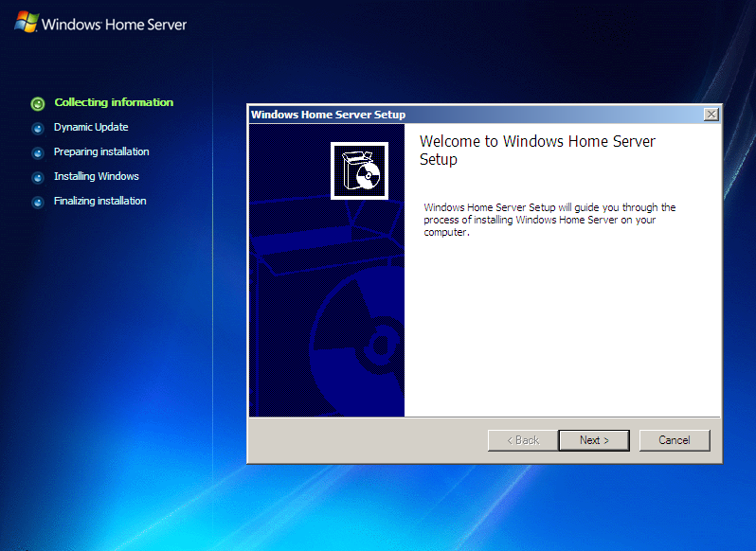
Task: Click the 'Collecting information' step text
Action: 114,102
